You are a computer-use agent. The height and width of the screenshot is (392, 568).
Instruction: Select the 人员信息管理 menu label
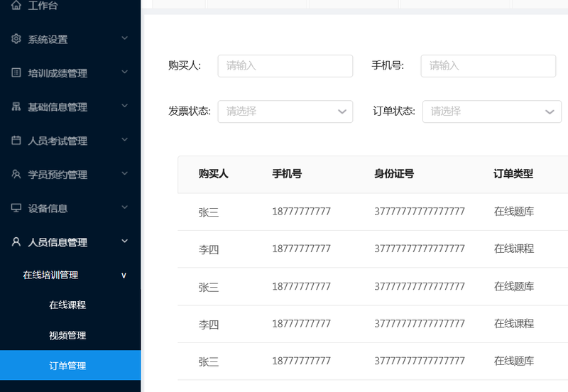pyautogui.click(x=58, y=242)
